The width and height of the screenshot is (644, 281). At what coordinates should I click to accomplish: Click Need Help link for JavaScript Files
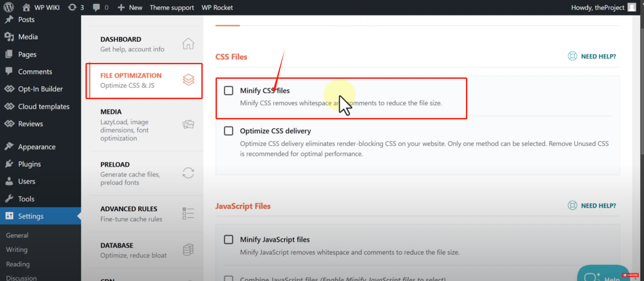592,206
